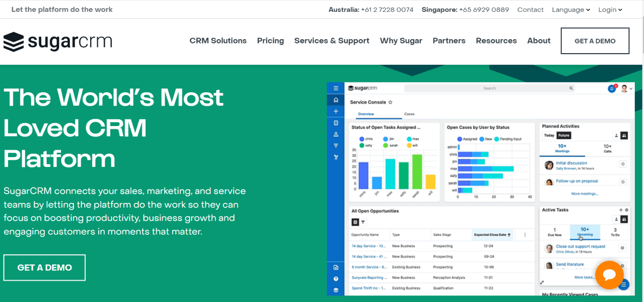This screenshot has width=644, height=302.
Task: Open the user avatar dropdown in dashboard
Action: (627, 89)
